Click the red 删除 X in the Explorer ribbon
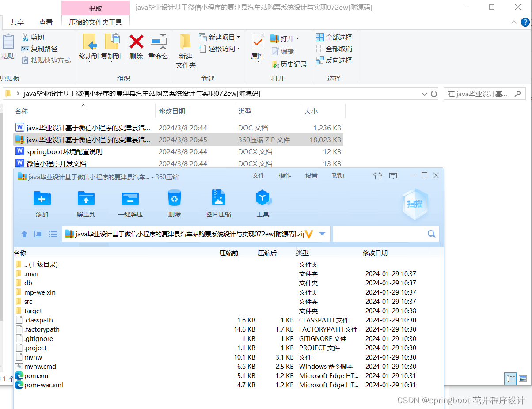 pos(136,42)
